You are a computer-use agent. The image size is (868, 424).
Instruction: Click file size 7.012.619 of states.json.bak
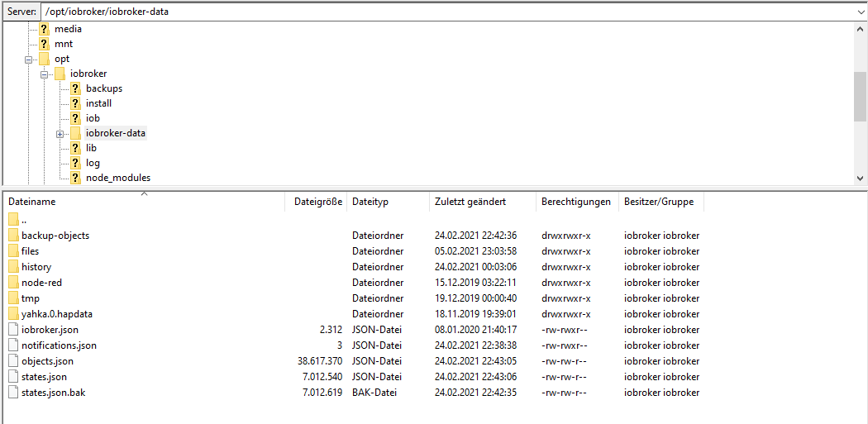point(322,393)
